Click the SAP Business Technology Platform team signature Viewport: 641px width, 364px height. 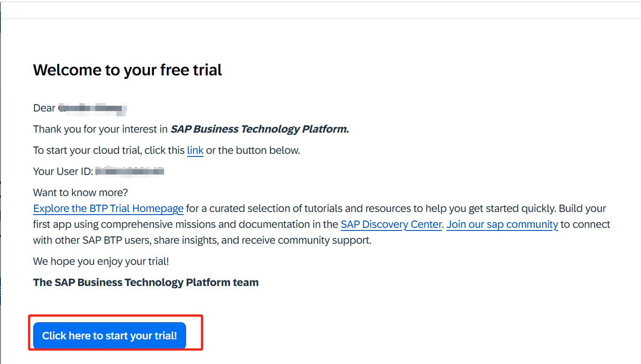pos(146,282)
